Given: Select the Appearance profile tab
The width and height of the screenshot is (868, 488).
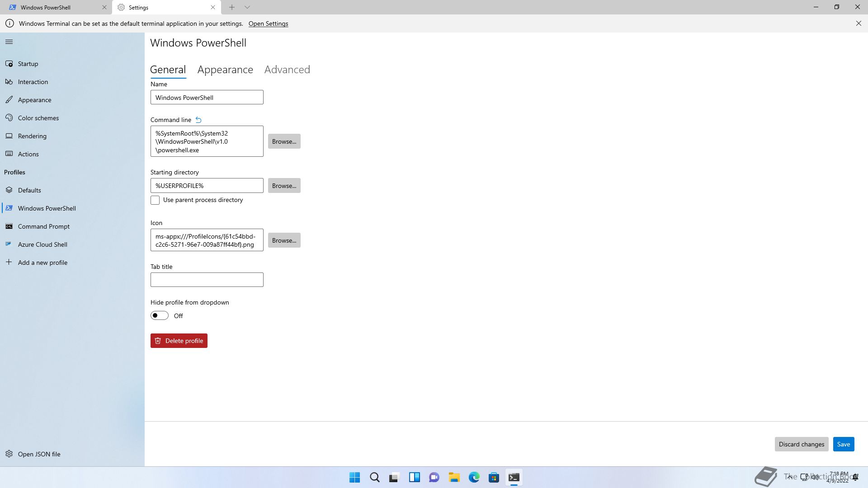Looking at the screenshot, I should (225, 70).
